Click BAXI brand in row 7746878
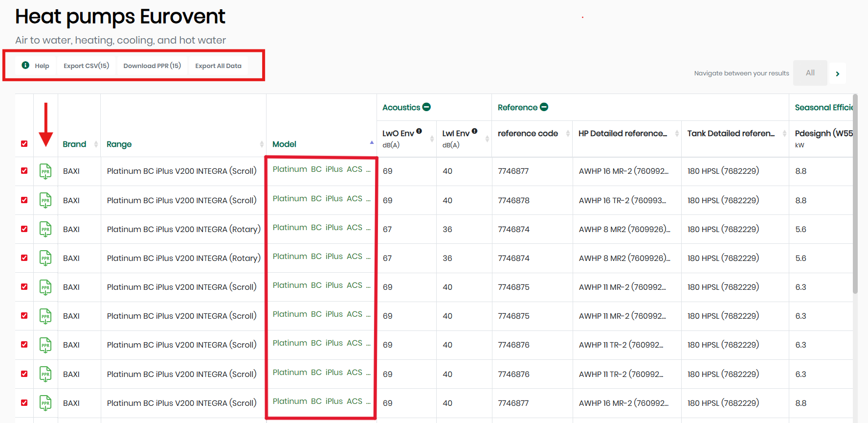Image resolution: width=868 pixels, height=423 pixels. [71, 200]
